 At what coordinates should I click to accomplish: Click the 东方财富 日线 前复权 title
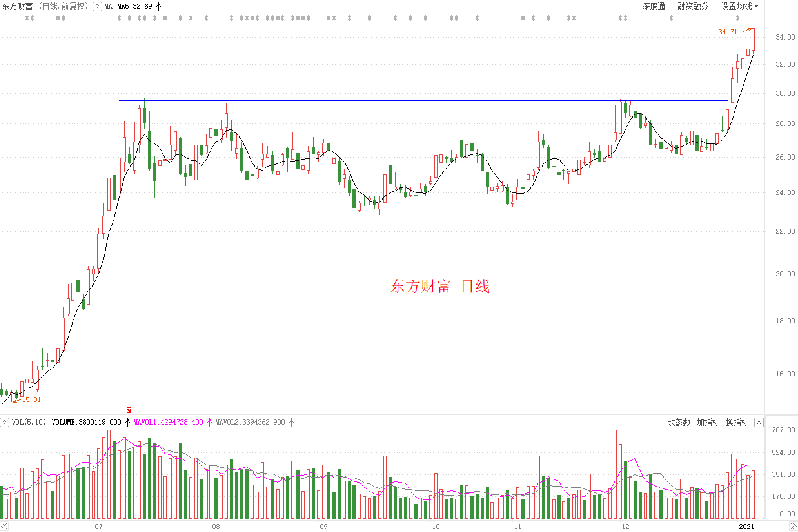[45, 6]
